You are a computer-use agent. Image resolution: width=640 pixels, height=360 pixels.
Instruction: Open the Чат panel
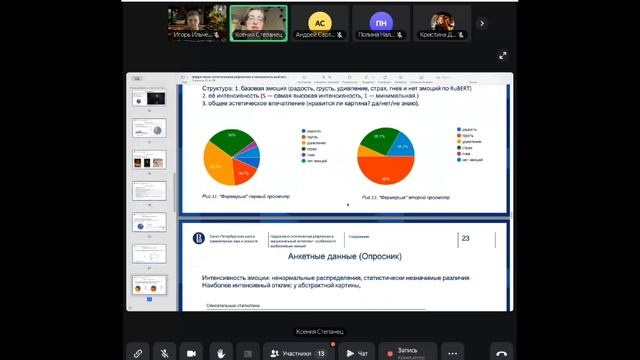[x=357, y=353]
